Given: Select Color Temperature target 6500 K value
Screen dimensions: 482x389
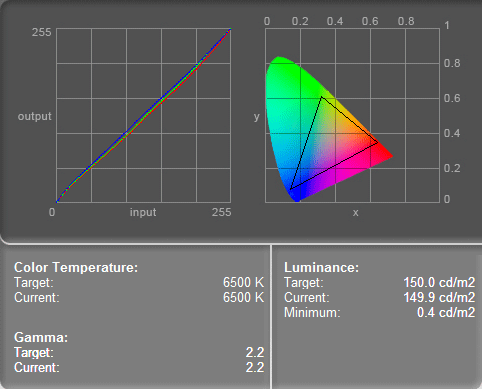Looking at the screenshot, I should [243, 282].
